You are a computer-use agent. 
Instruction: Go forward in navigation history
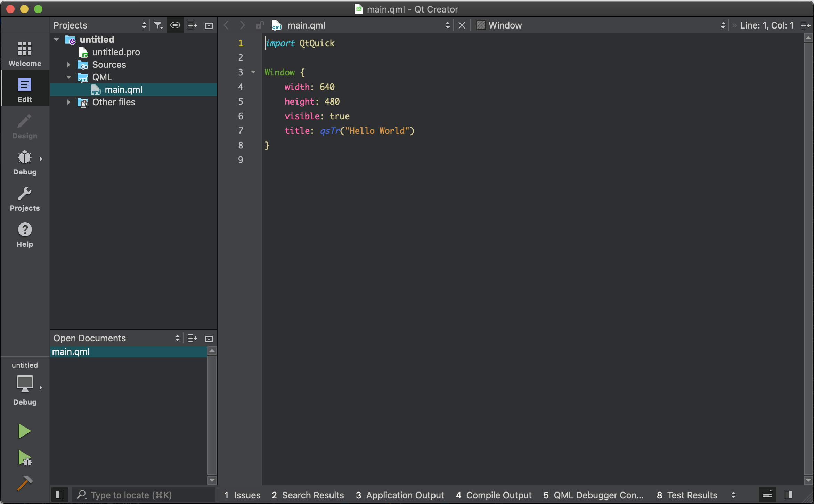(x=242, y=25)
